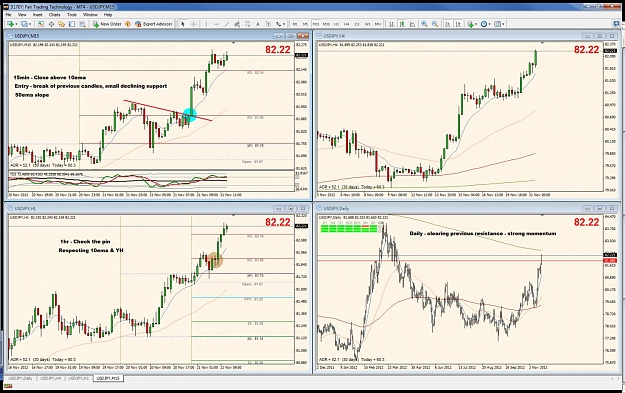
Task: Select the red trendline on M15 chart
Action: pyautogui.click(x=167, y=110)
